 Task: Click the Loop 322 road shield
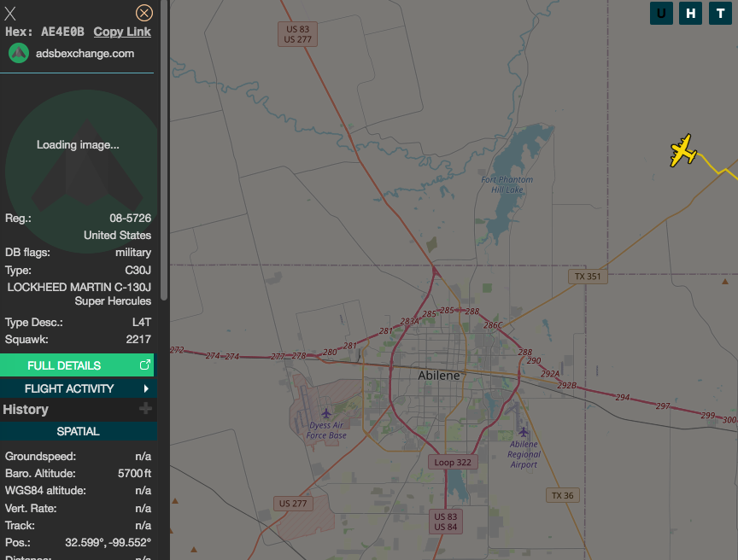[453, 462]
